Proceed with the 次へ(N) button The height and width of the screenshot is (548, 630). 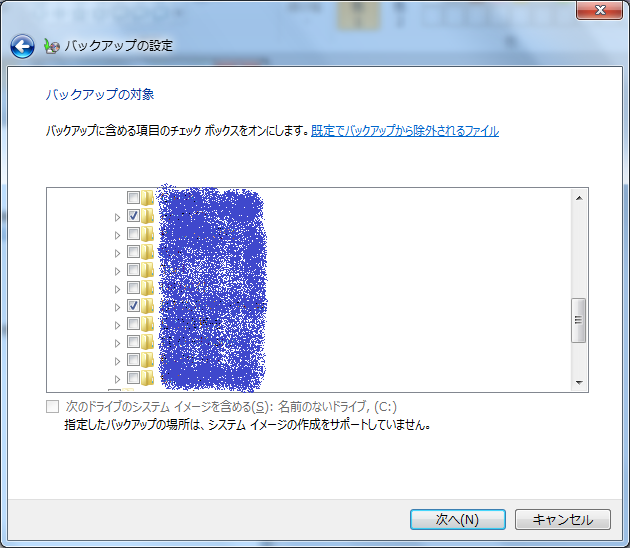coord(458,519)
